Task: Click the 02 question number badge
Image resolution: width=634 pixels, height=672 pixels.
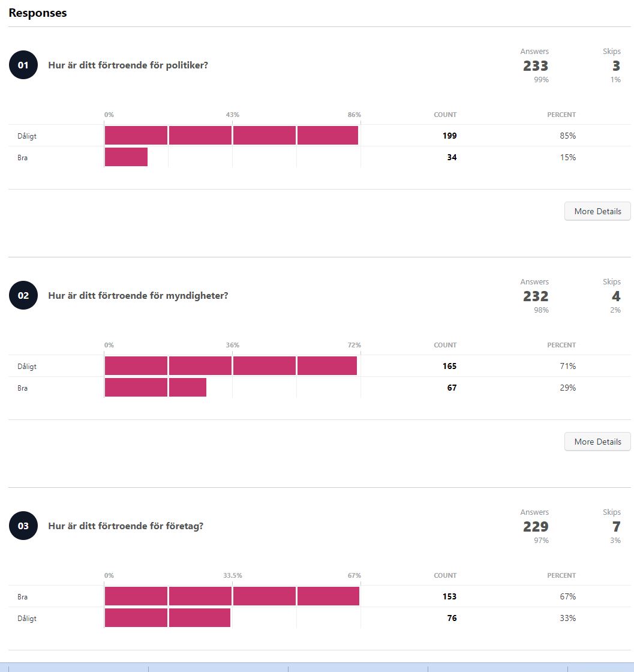Action: pos(23,296)
